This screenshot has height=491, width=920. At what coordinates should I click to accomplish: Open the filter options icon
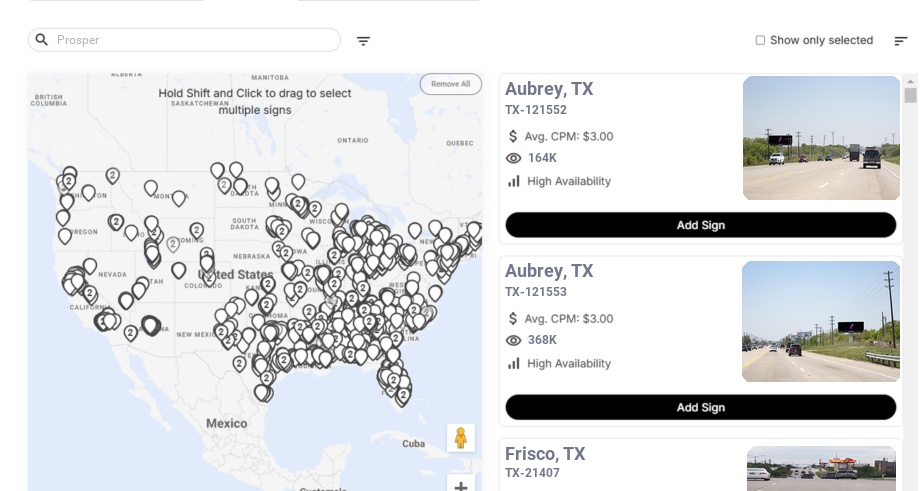[x=363, y=41]
